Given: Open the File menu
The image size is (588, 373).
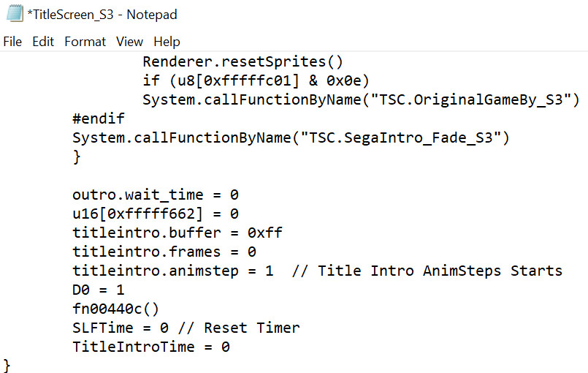Looking at the screenshot, I should pos(12,42).
